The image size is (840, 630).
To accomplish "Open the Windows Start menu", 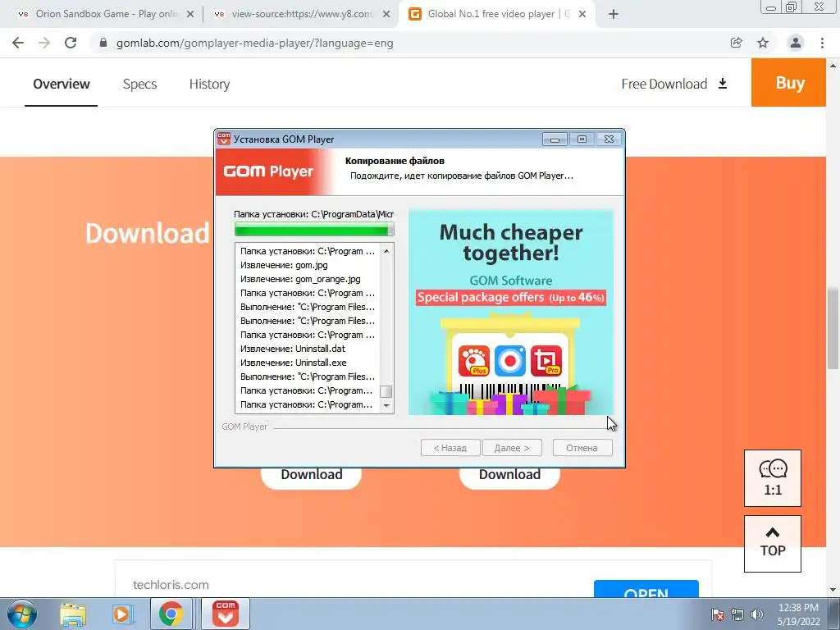I will coord(22,614).
